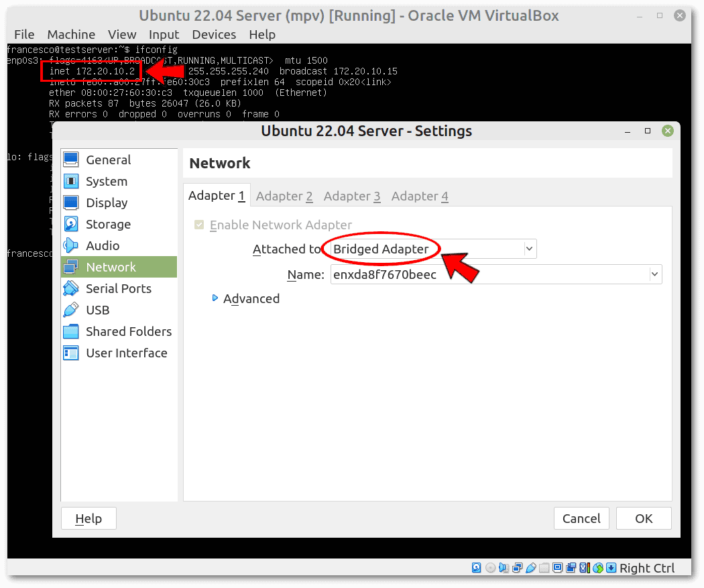
Task: Select Audio in the settings list
Action: coord(119,245)
